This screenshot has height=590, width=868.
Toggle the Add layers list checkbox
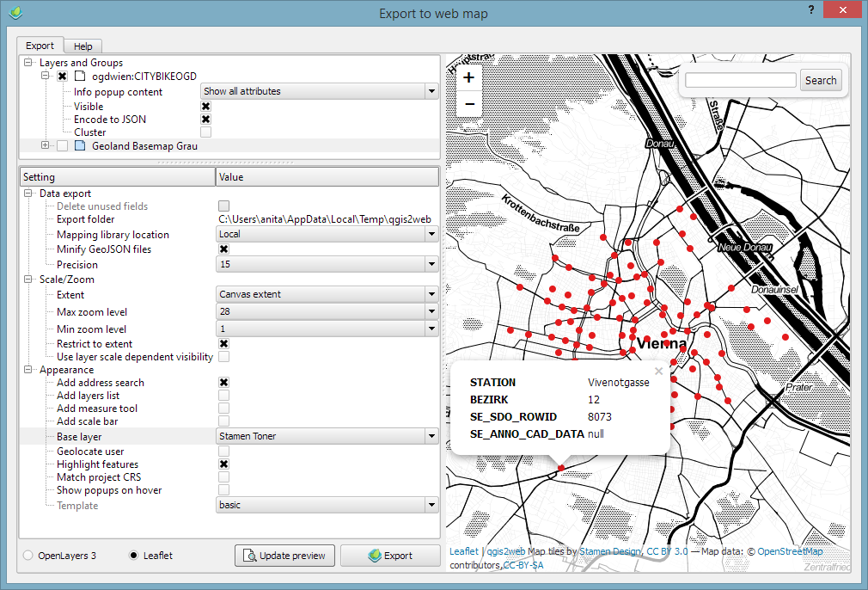coord(223,396)
